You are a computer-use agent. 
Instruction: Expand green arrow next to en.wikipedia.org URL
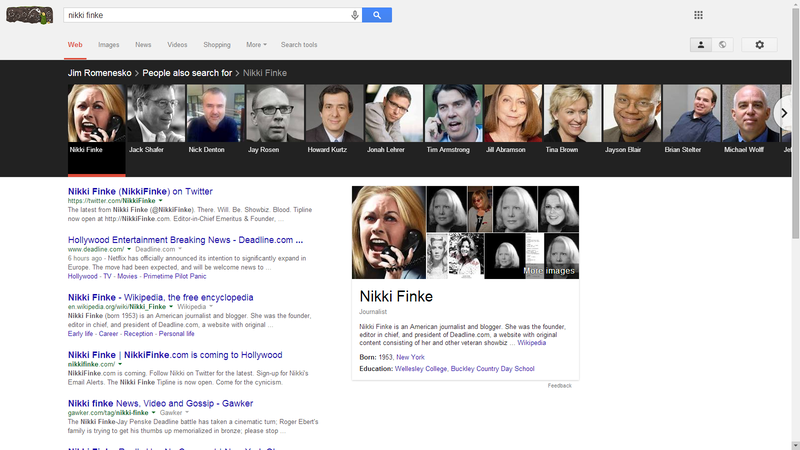coord(171,307)
